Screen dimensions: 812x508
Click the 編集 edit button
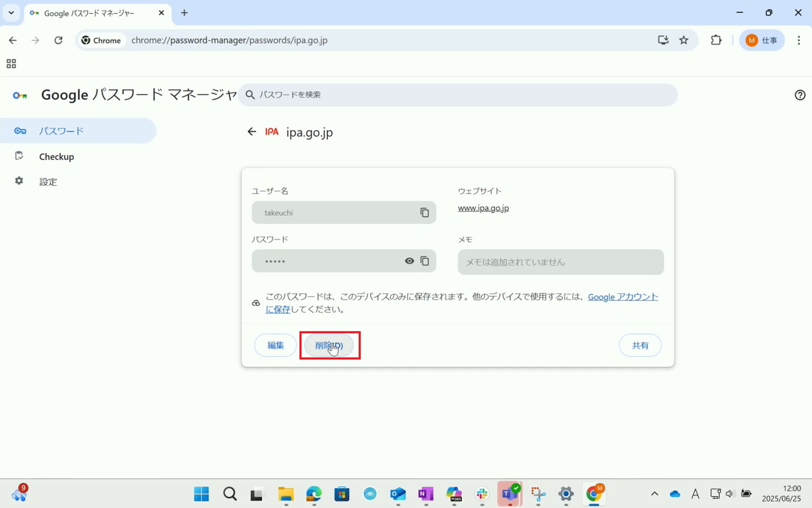(x=275, y=345)
